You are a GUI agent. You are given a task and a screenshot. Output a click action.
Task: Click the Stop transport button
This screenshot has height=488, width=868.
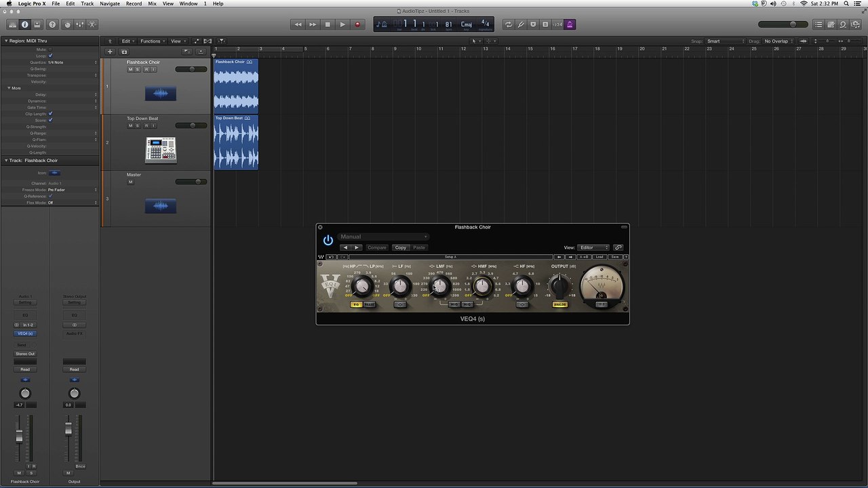point(328,24)
